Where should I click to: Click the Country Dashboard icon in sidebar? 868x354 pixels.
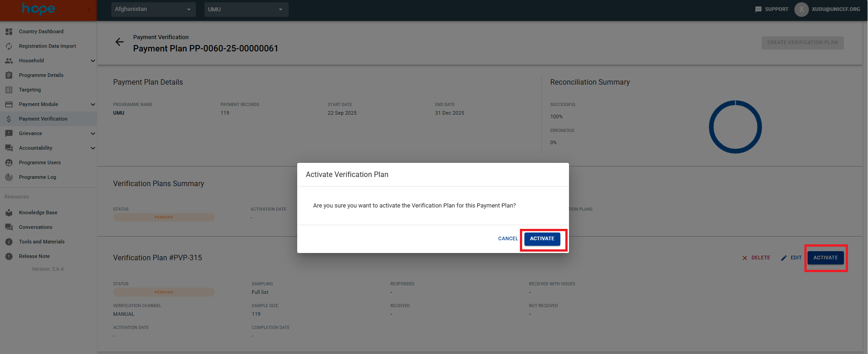point(9,31)
